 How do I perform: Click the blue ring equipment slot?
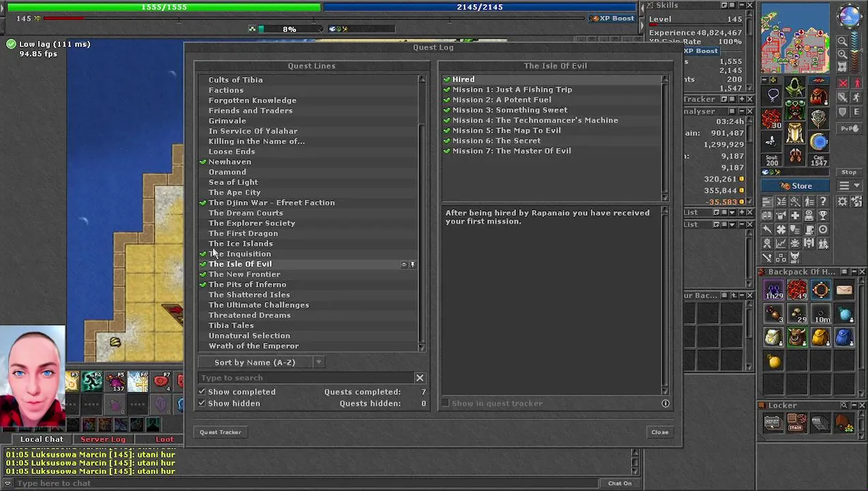[819, 142]
